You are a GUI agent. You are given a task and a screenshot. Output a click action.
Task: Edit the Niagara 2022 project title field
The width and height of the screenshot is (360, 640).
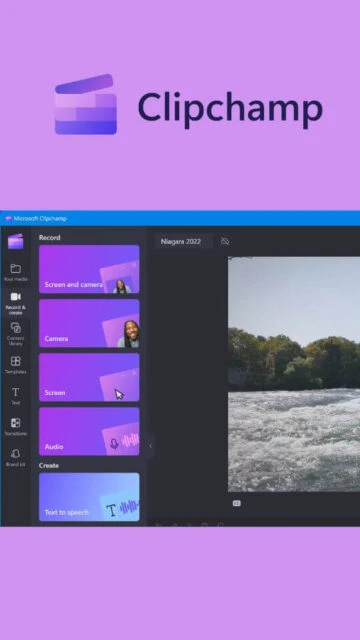tap(183, 241)
